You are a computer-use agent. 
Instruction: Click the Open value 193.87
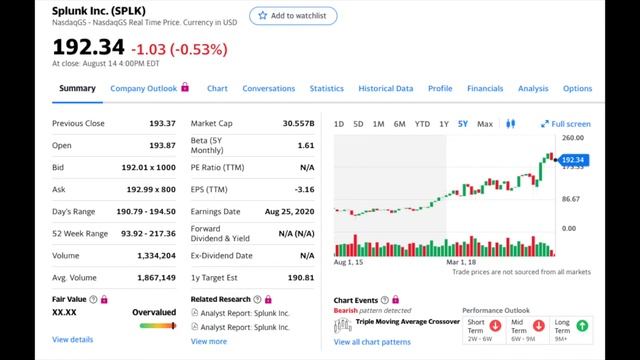(x=162, y=145)
